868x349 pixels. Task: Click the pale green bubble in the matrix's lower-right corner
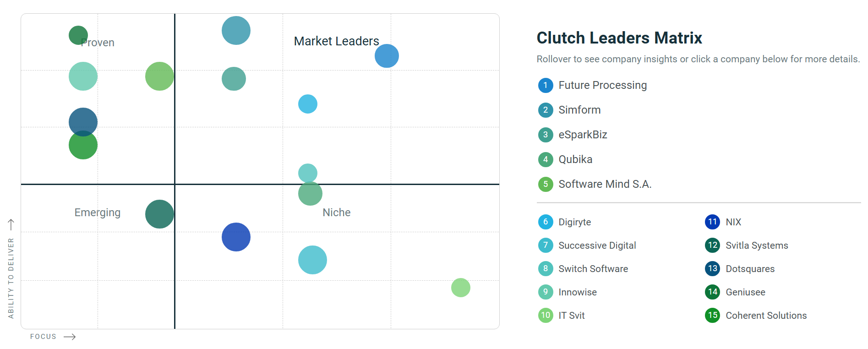coord(460,288)
